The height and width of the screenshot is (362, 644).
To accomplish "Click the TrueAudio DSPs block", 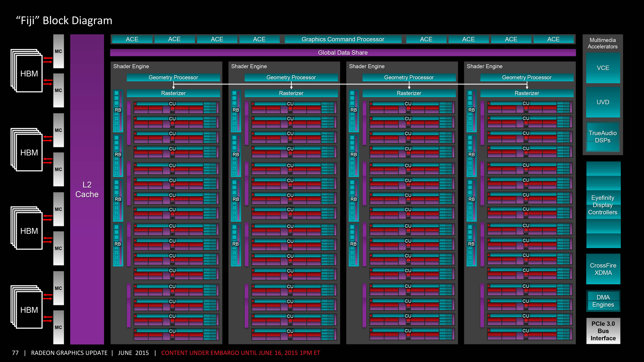I will coord(603,137).
